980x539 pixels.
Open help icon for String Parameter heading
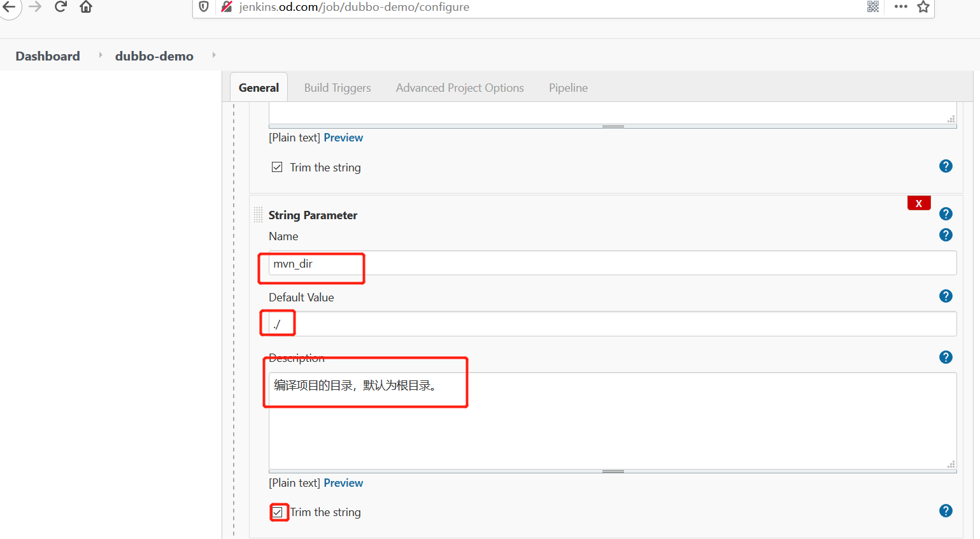click(x=946, y=214)
